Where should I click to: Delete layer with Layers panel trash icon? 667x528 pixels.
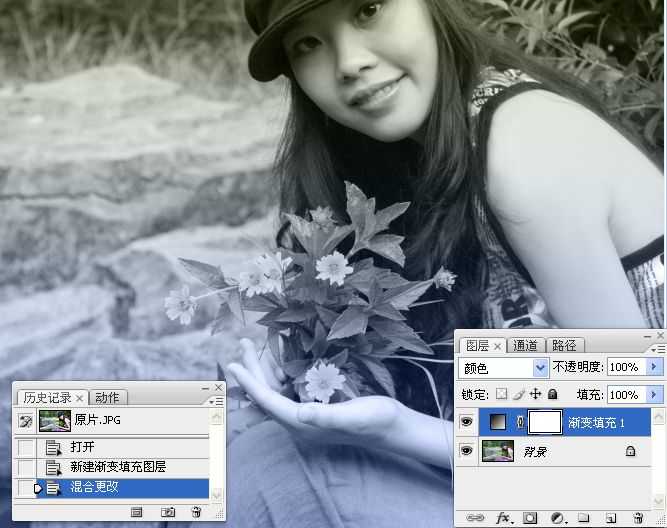[638, 517]
